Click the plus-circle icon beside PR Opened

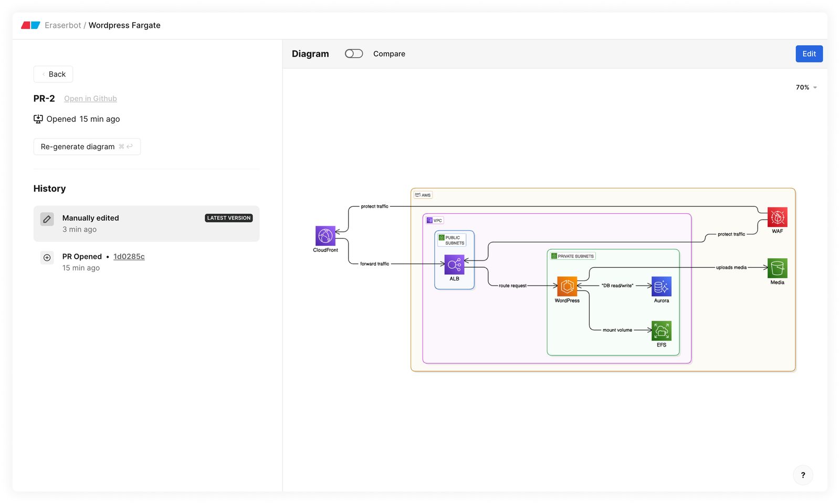(x=47, y=258)
